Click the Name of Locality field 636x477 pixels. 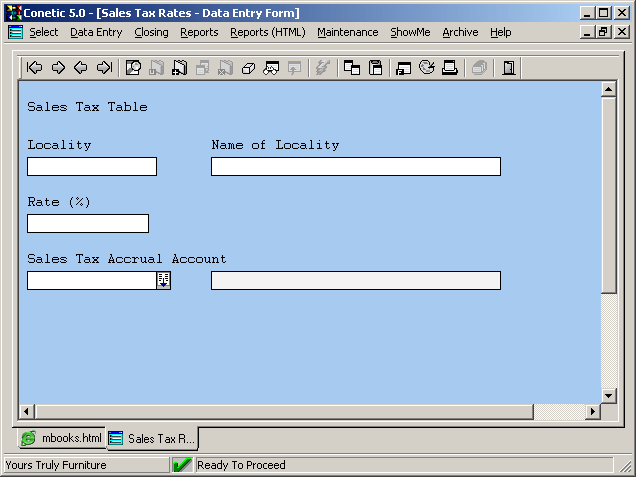355,167
